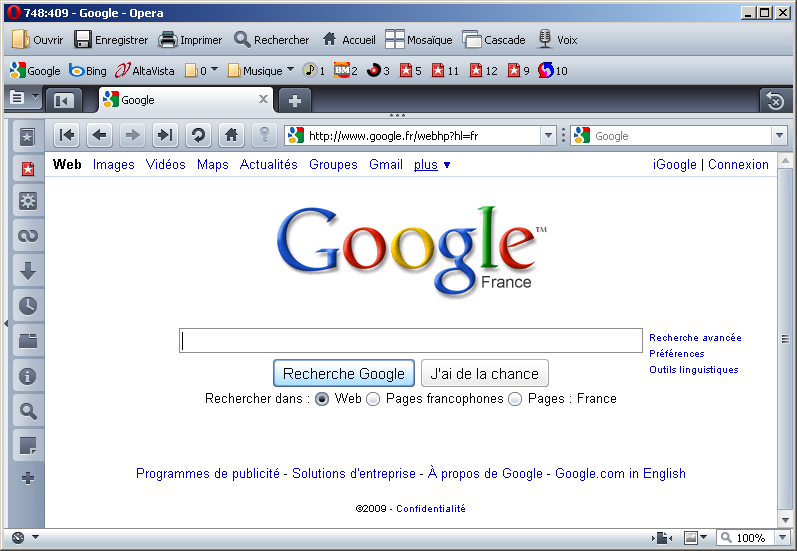Open Maps in Google navigation

pyautogui.click(x=212, y=165)
